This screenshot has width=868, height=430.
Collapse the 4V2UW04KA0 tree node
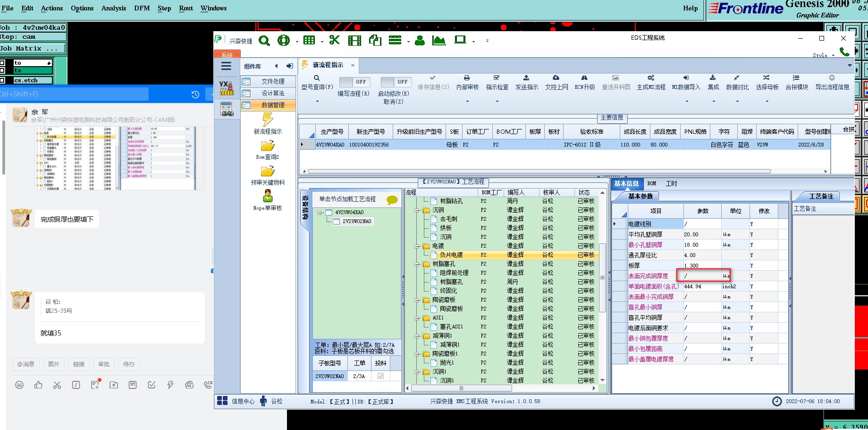(x=320, y=212)
